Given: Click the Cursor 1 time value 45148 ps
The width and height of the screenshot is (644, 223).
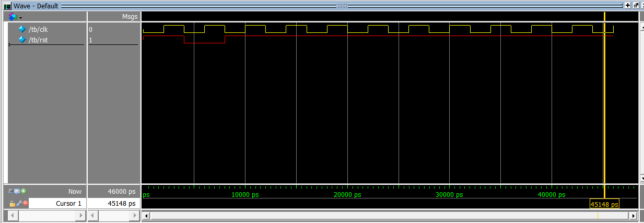Looking at the screenshot, I should click(x=122, y=204).
